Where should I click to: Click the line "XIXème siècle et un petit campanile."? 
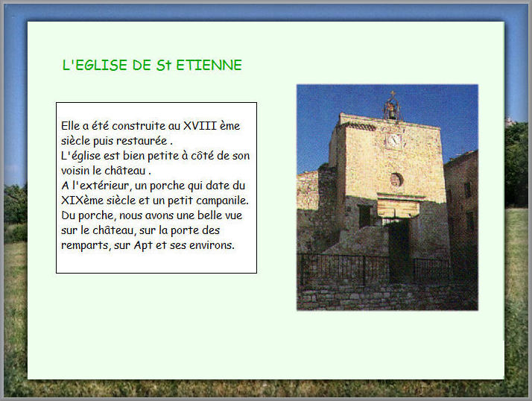155,200
